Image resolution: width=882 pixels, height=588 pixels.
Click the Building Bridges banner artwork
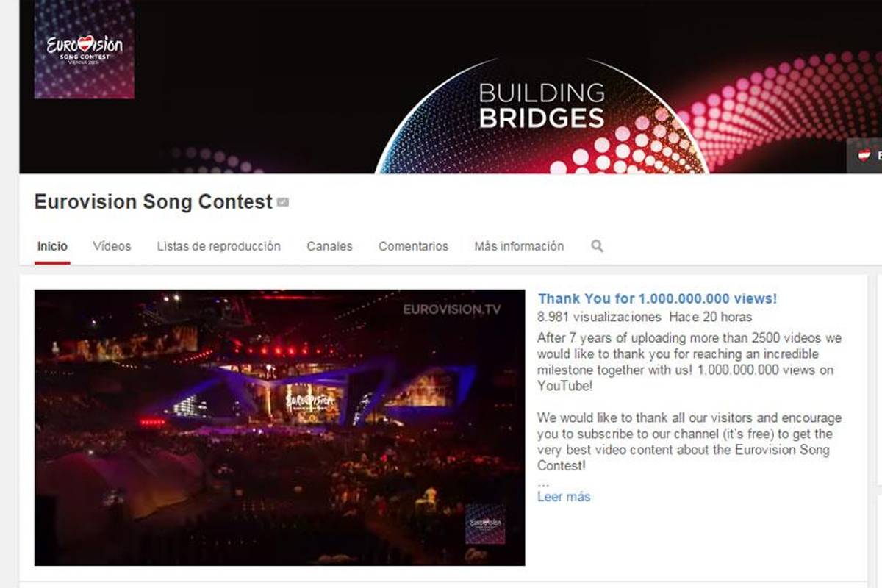(x=451, y=87)
